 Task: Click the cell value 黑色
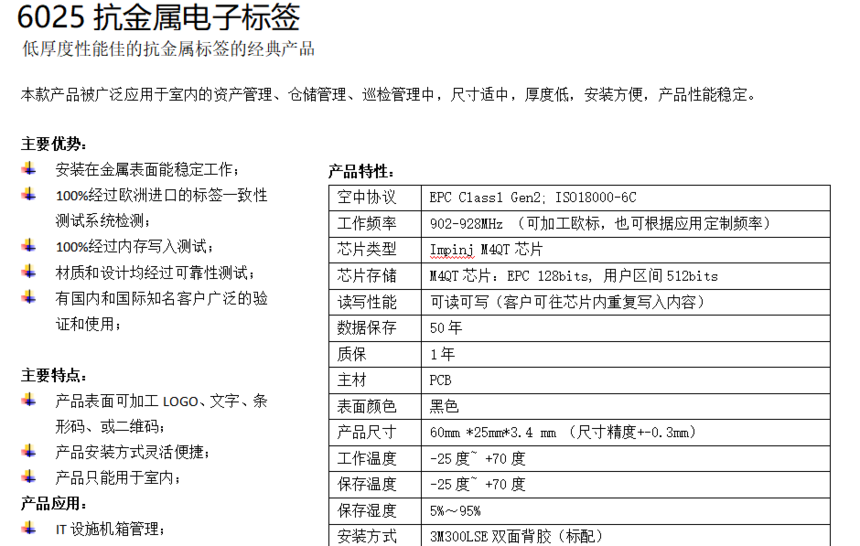[626, 407]
